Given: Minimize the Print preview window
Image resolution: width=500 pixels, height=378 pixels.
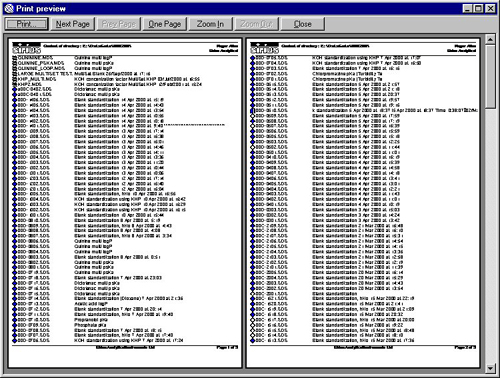Looking at the screenshot, I should tap(468, 9).
